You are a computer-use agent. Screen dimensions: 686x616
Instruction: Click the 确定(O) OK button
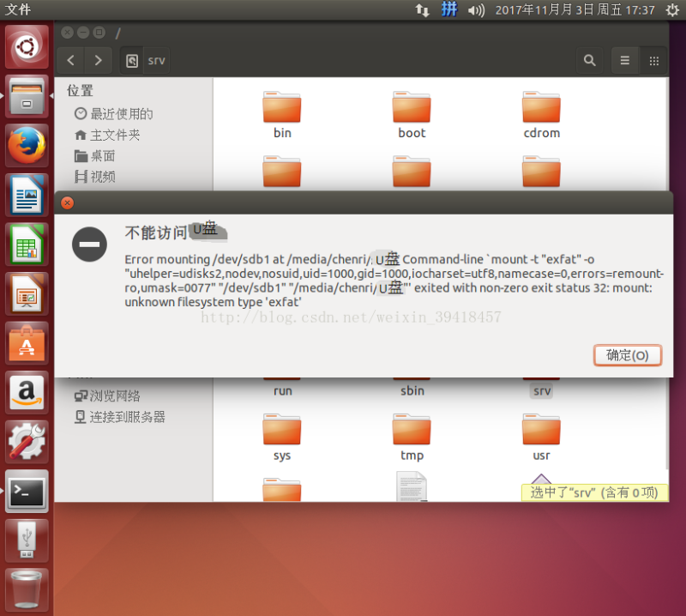pyautogui.click(x=628, y=355)
